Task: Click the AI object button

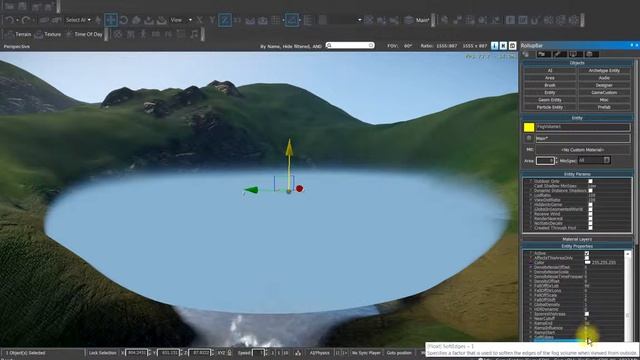Action: pos(550,70)
